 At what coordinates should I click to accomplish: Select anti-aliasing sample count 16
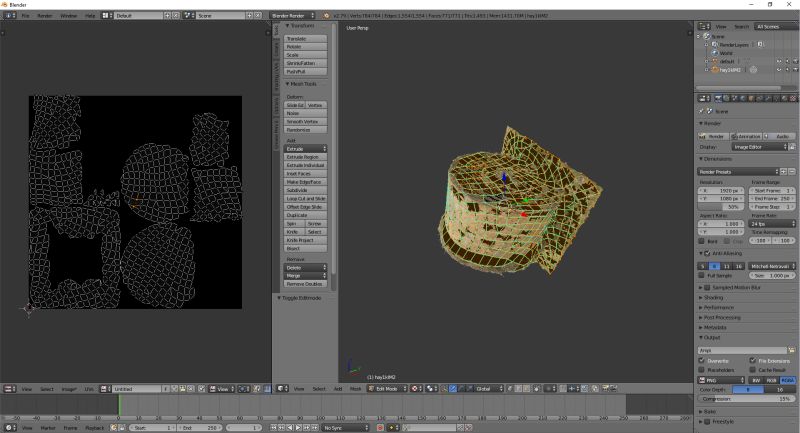(x=738, y=266)
